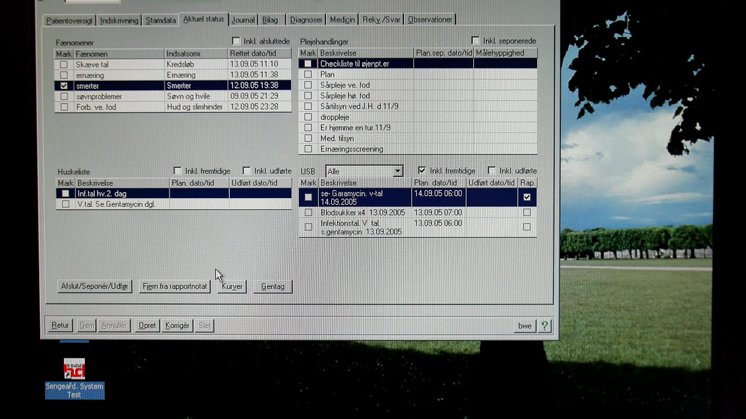746x419 pixels.
Task: Uncheck Inkl. fremtidige in the USB section
Action: 422,171
